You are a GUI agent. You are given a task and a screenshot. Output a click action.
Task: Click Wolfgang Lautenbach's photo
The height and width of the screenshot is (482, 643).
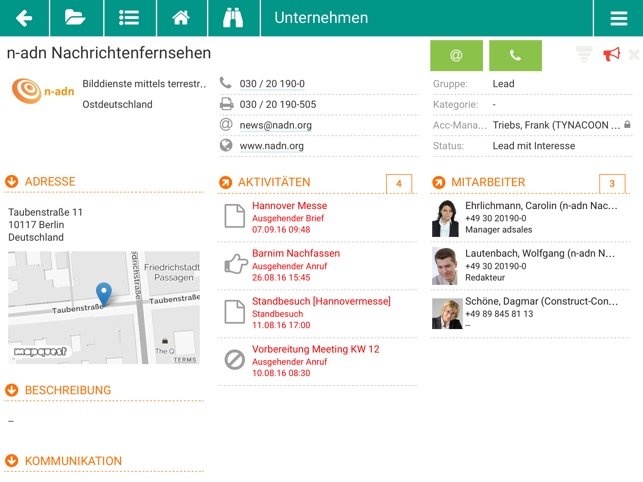[445, 266]
